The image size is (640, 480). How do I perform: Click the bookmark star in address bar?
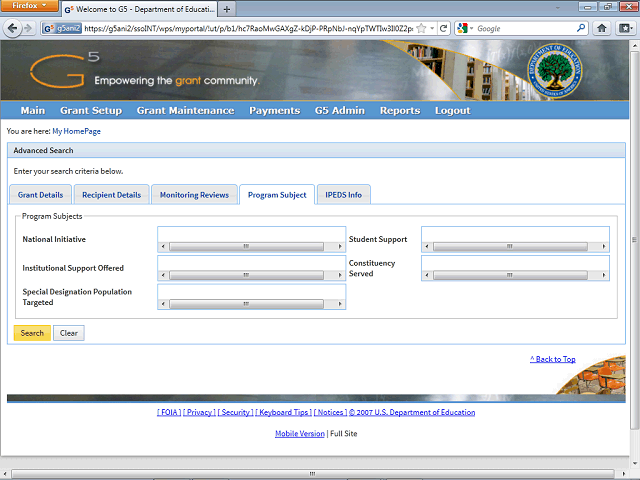pos(421,29)
